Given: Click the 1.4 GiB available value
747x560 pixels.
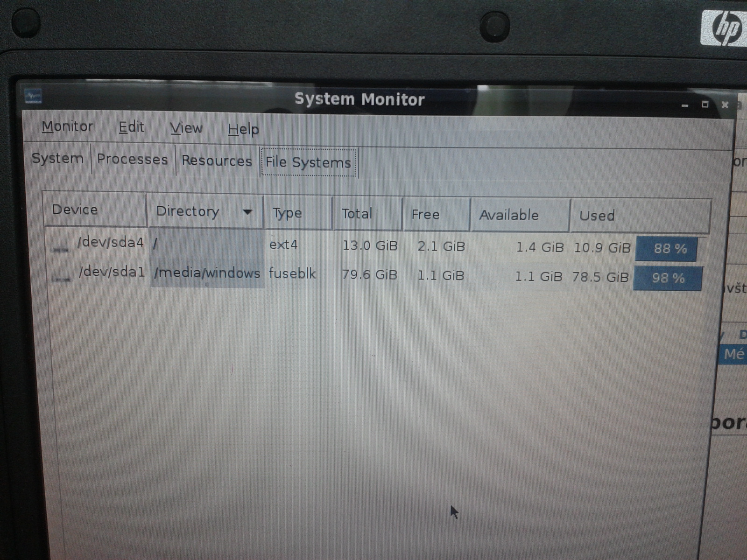Looking at the screenshot, I should (540, 247).
